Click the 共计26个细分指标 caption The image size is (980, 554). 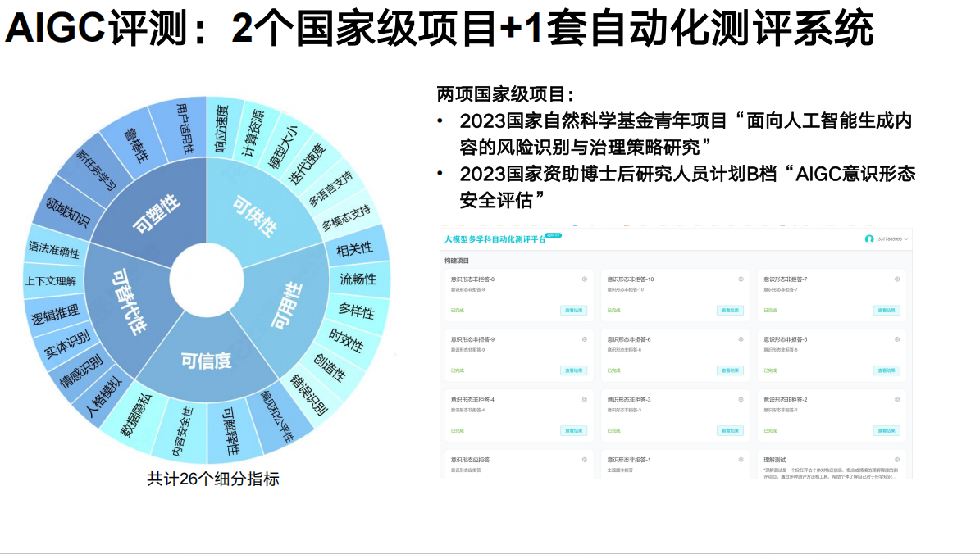coord(213,479)
